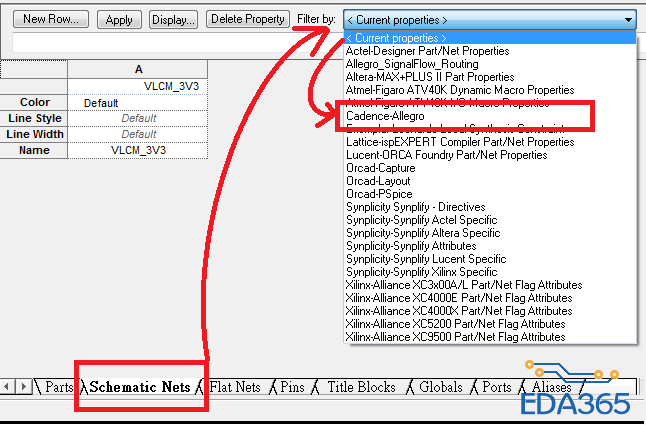
Task: Switch to the Parts tab
Action: click(59, 387)
